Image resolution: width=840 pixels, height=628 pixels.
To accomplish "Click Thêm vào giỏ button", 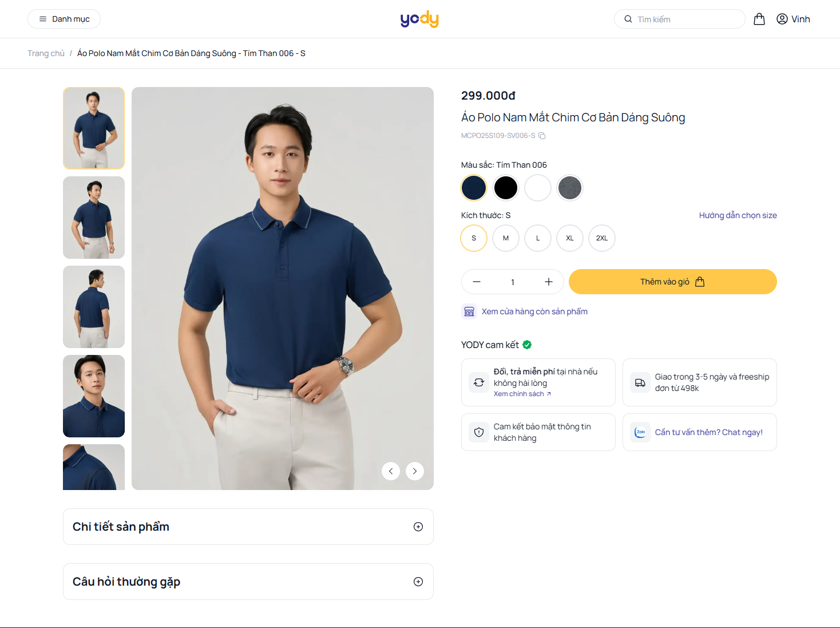I will coord(672,282).
